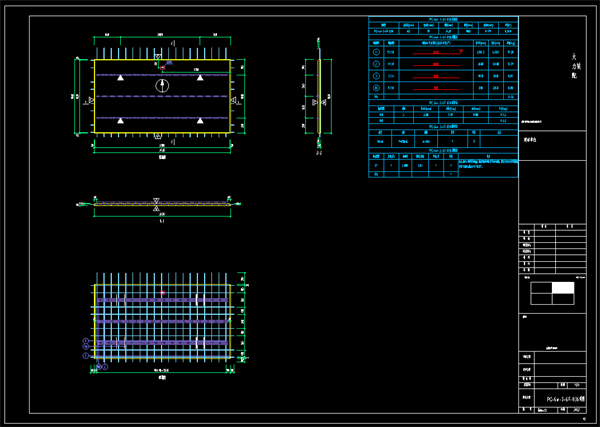This screenshot has height=427, width=600.
Task: Pick the upper-right white triangle lifting point
Action: (x=200, y=78)
